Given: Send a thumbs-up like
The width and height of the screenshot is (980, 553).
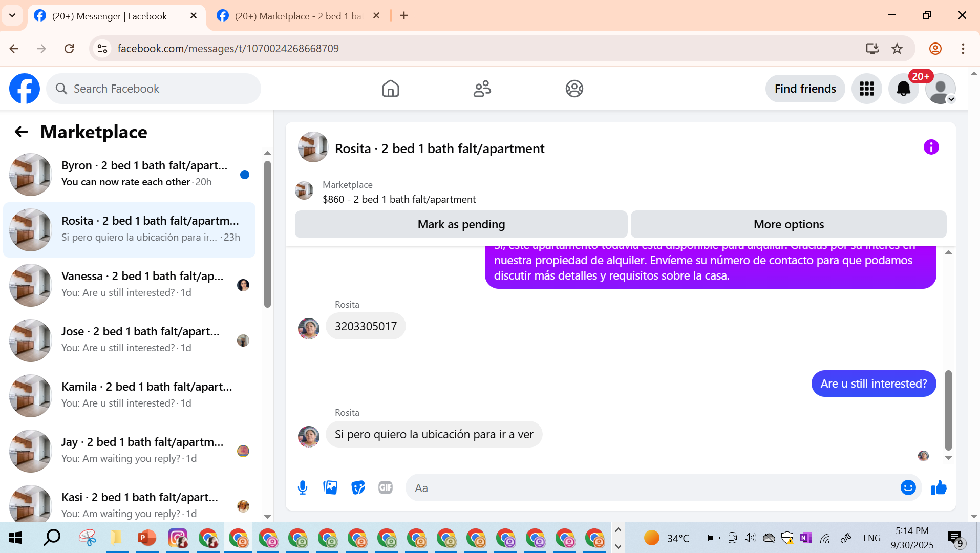Looking at the screenshot, I should (939, 488).
